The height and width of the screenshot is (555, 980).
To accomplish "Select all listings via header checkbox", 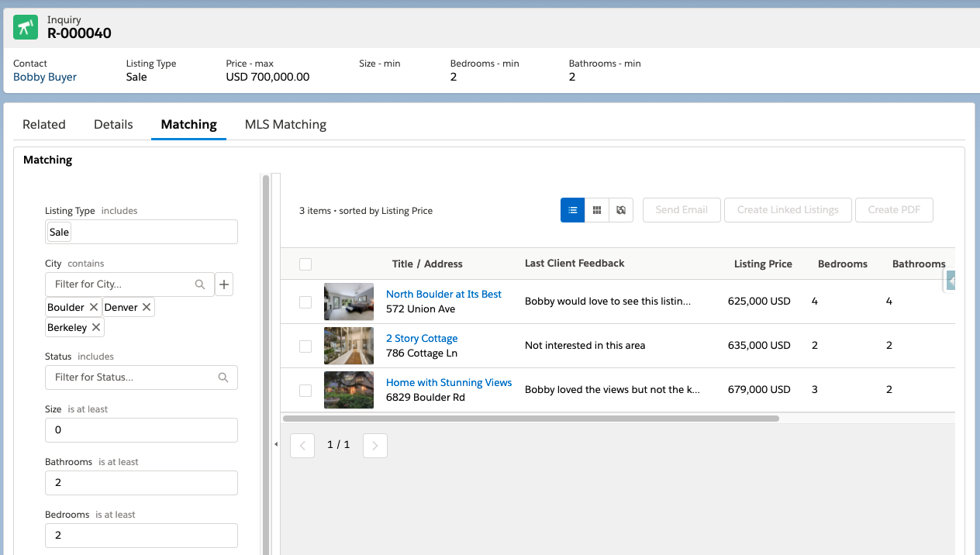I will coord(305,264).
